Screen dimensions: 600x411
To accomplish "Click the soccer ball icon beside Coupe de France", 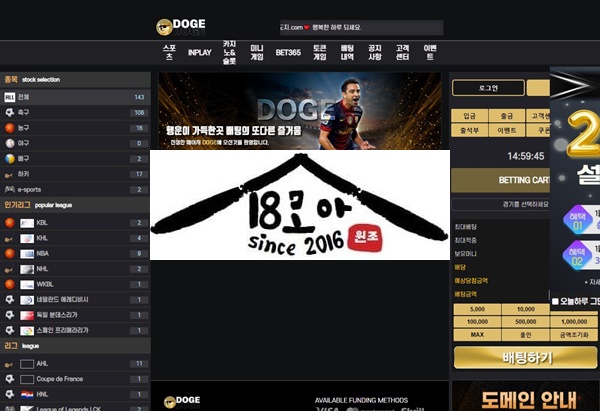I will (10, 379).
